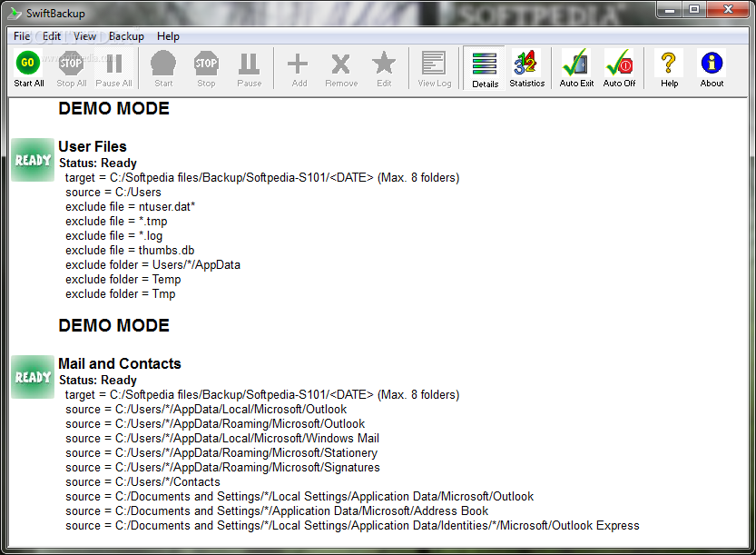Open the View menu
This screenshot has width=756, height=555.
85,36
